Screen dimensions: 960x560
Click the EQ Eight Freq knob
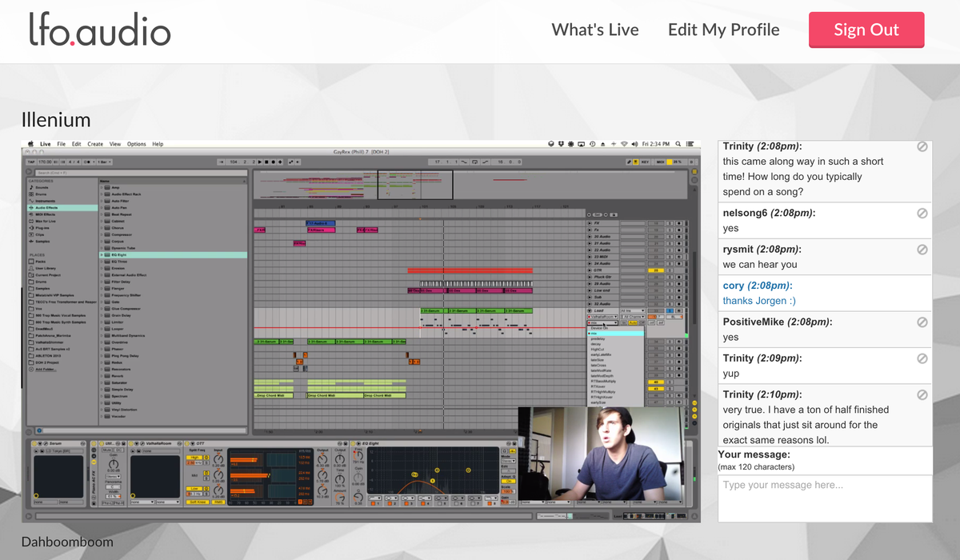(358, 456)
